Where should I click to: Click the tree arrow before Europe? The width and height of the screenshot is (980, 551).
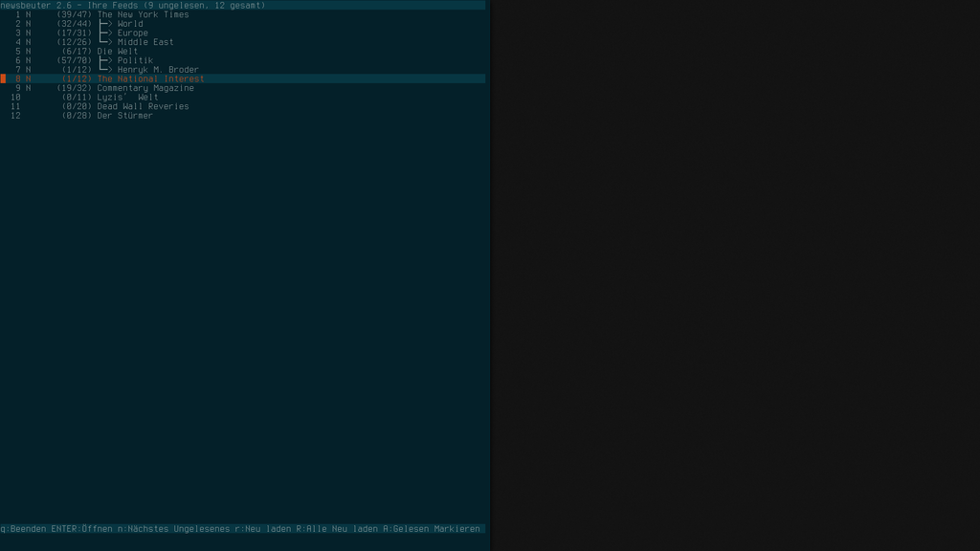coord(105,33)
